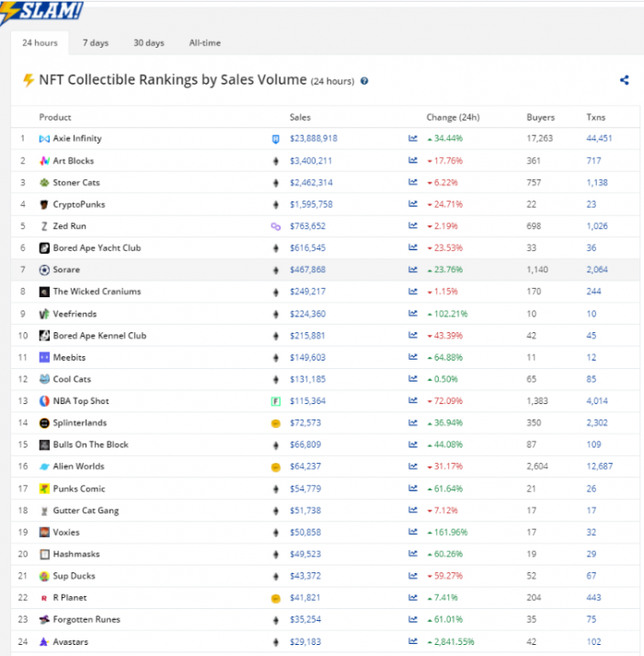The height and width of the screenshot is (656, 644).
Task: Click the Sup Ducks logo icon
Action: click(x=44, y=576)
